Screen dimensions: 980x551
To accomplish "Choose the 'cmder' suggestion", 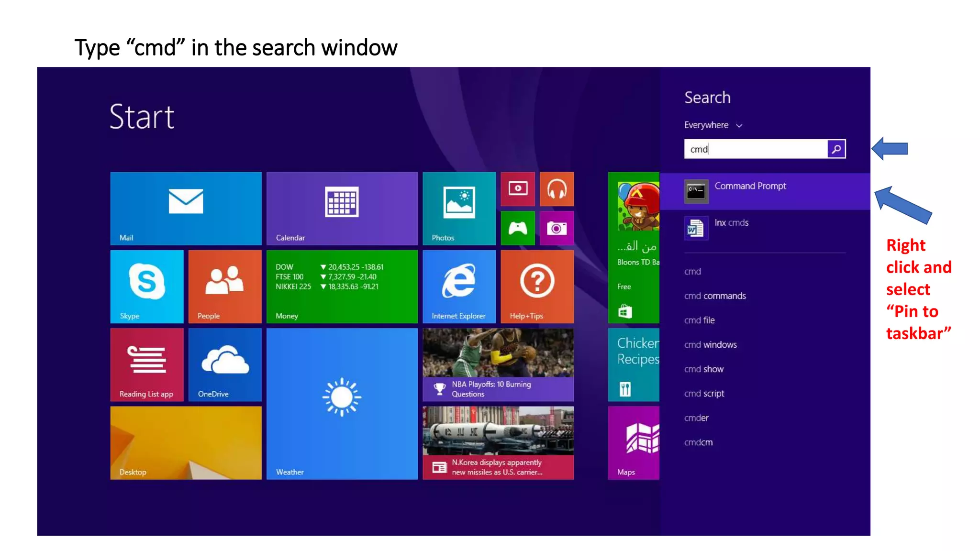I will [696, 418].
